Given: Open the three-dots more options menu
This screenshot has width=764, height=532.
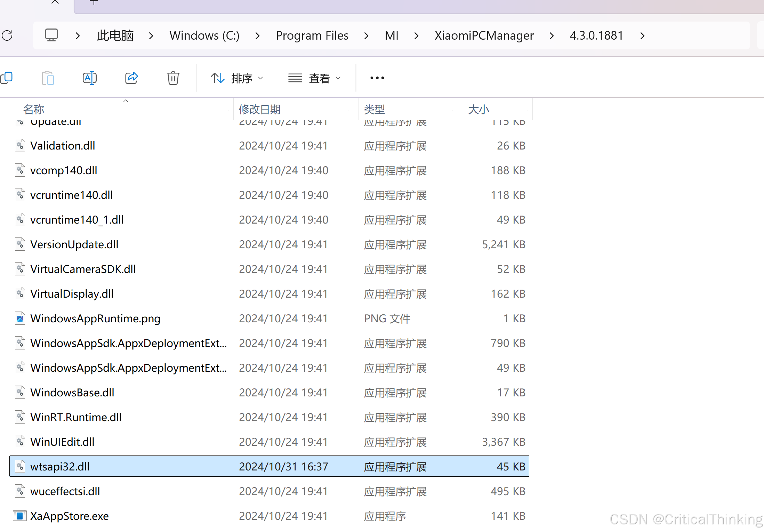Looking at the screenshot, I should coord(377,78).
